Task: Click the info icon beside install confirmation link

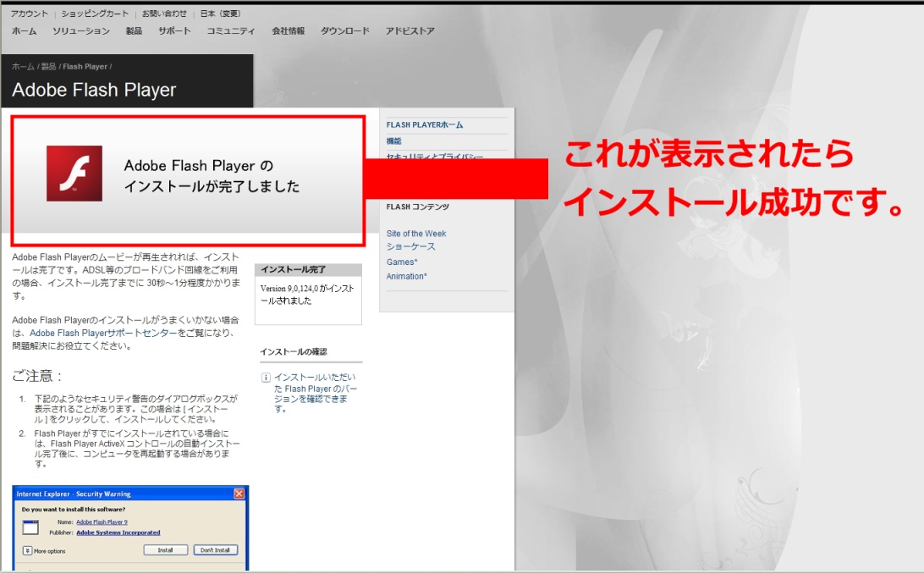Action: pos(266,378)
